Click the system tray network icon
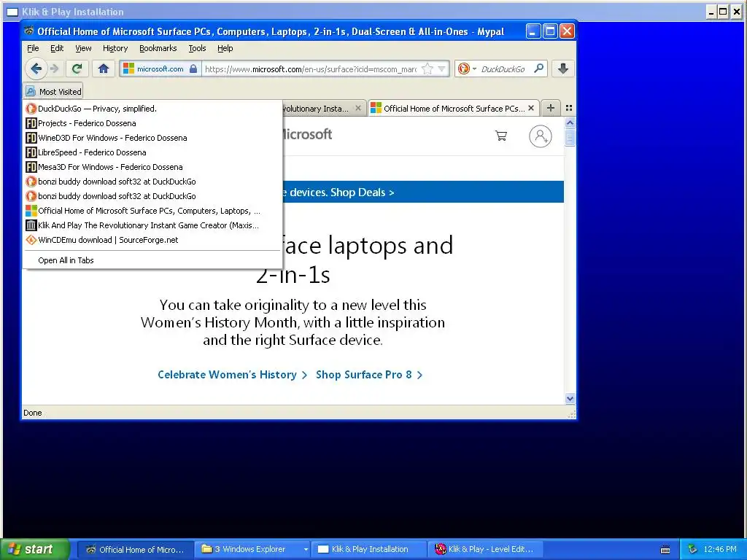 pos(692,550)
